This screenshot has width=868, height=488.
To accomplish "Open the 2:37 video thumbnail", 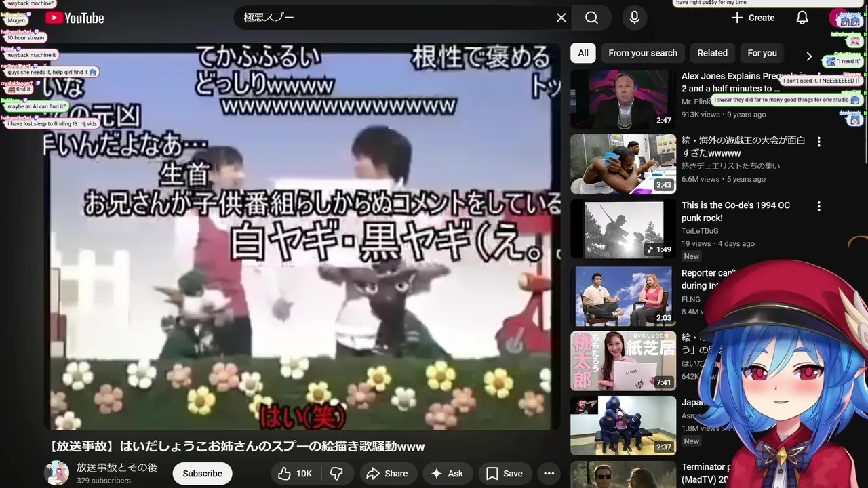I will coord(623,426).
